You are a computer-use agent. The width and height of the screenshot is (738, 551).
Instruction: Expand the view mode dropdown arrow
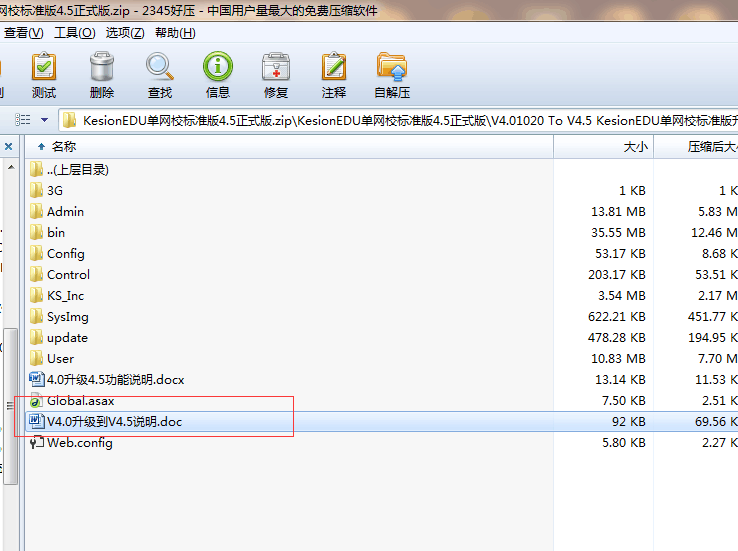(44, 120)
